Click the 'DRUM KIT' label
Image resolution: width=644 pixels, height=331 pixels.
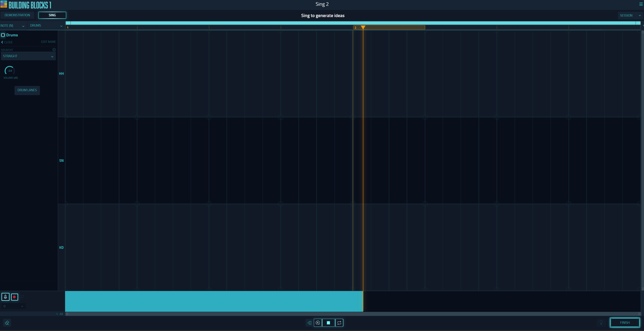coord(7,50)
